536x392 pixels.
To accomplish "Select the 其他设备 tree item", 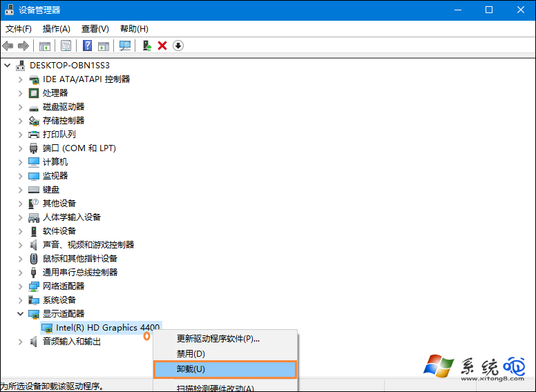I will click(59, 204).
